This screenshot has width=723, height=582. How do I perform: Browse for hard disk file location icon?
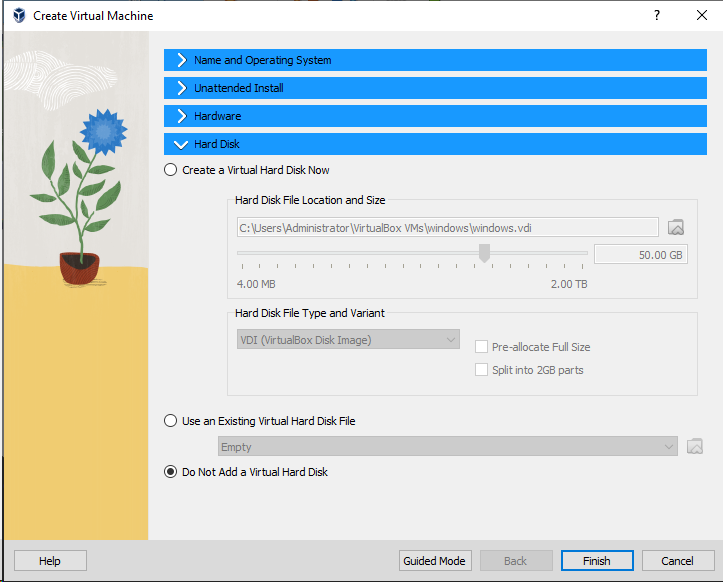tap(676, 227)
